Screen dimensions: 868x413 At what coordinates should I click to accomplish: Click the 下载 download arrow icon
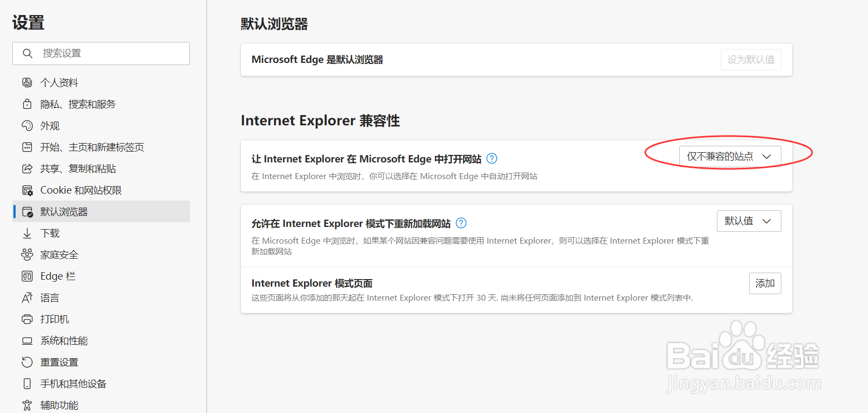[x=27, y=233]
